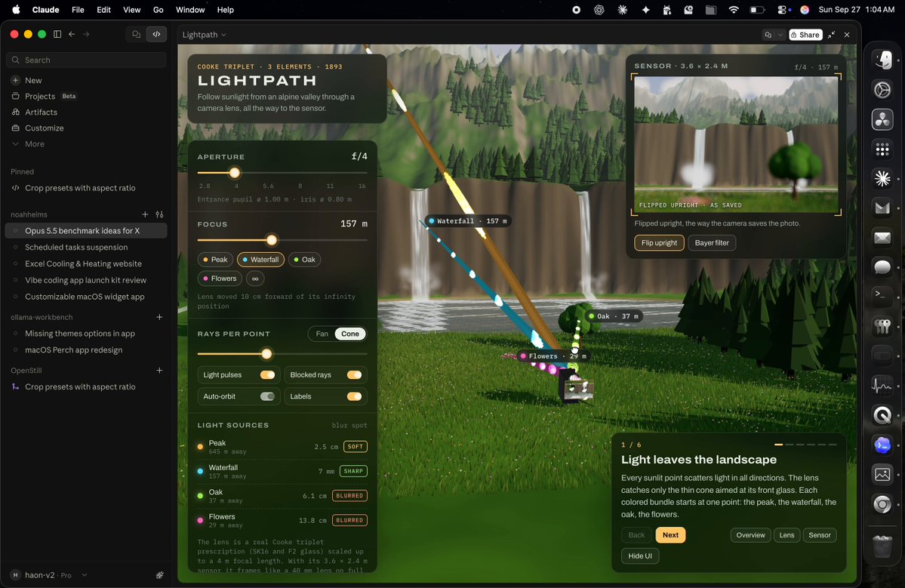Open Claude starburst icon in the Dock
Screen dimensions: 905x588
pyautogui.click(x=882, y=178)
